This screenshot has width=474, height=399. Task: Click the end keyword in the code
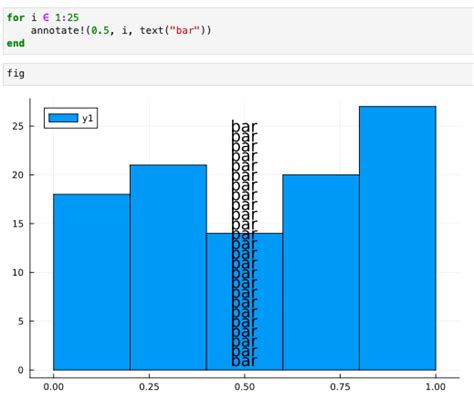point(16,43)
